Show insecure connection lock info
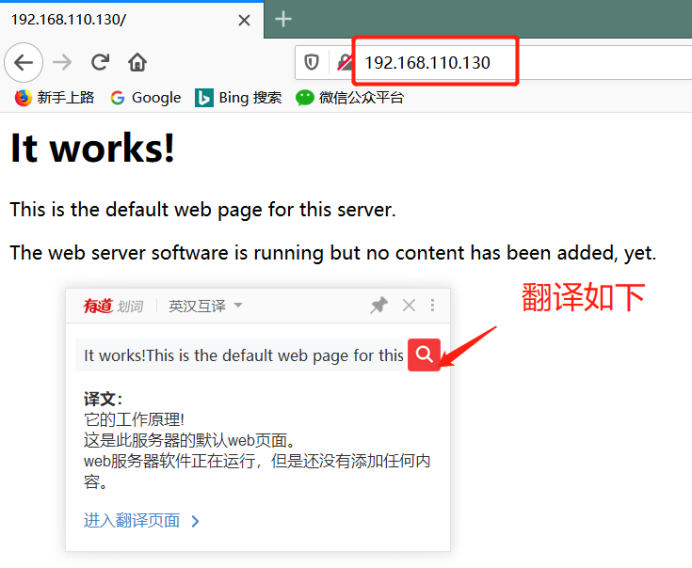The height and width of the screenshot is (568, 692). (345, 62)
